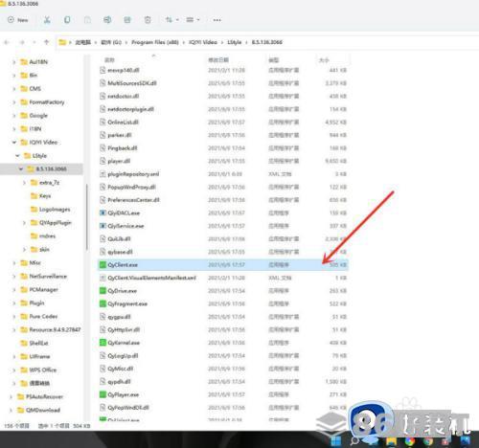Click the green QyFragment.exe icon
This screenshot has height=448, width=479.
[103, 303]
